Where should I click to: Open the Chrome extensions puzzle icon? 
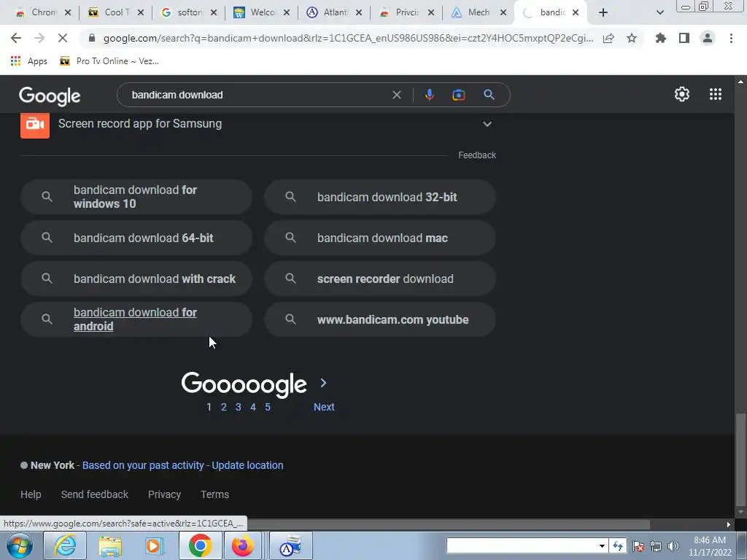coord(661,38)
